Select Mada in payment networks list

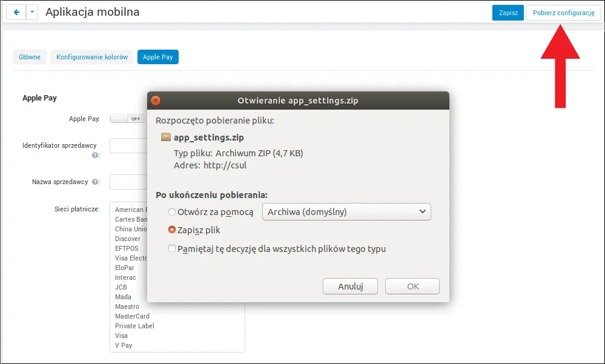point(123,296)
